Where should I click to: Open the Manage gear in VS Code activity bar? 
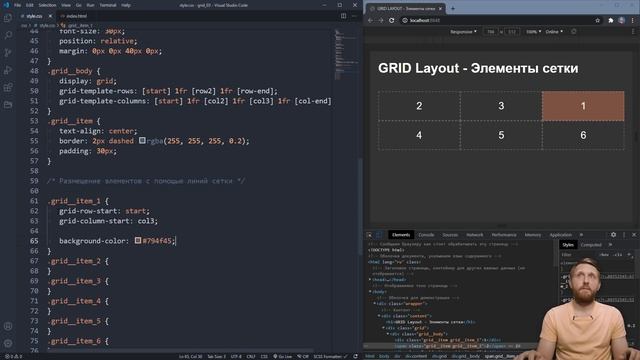8,343
